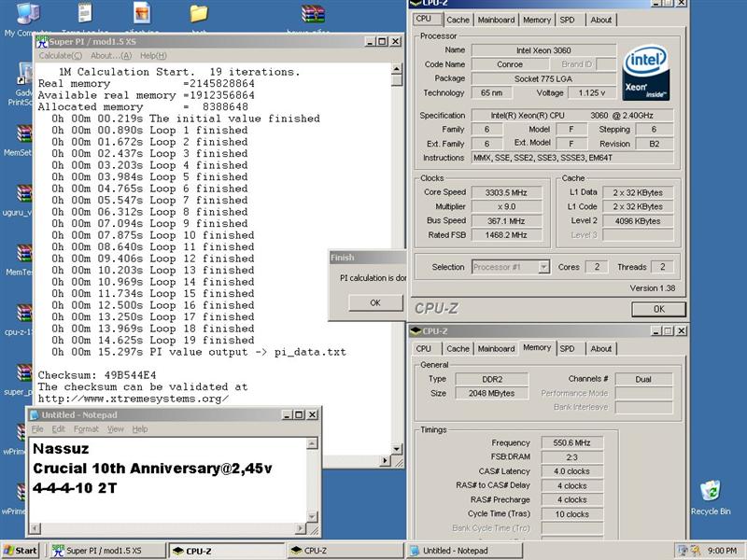This screenshot has height=560, width=747.
Task: Click the xtremesystems.org URL text
Action: pyautogui.click(x=134, y=399)
